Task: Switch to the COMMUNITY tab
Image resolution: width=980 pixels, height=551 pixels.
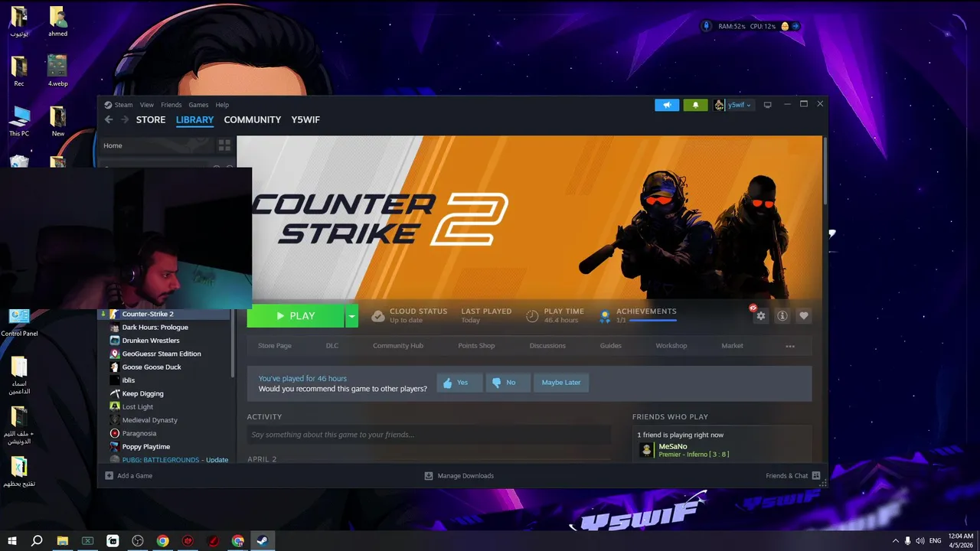Action: (x=253, y=119)
